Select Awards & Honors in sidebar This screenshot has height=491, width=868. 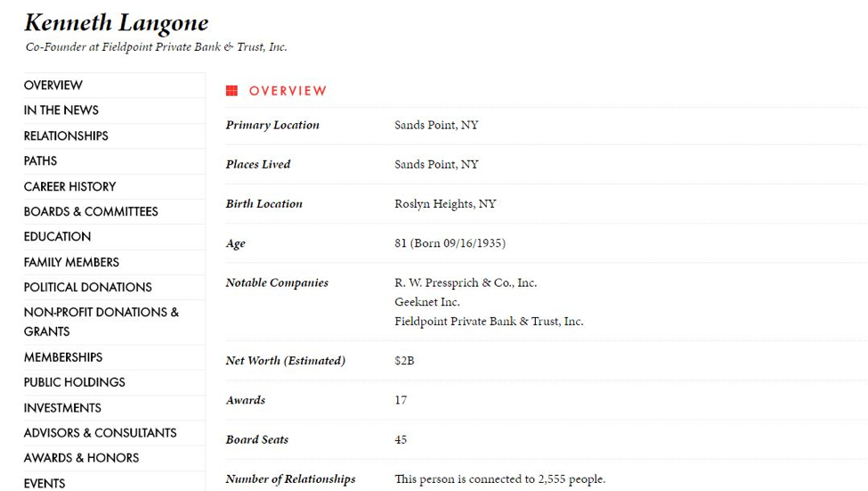pyautogui.click(x=81, y=458)
